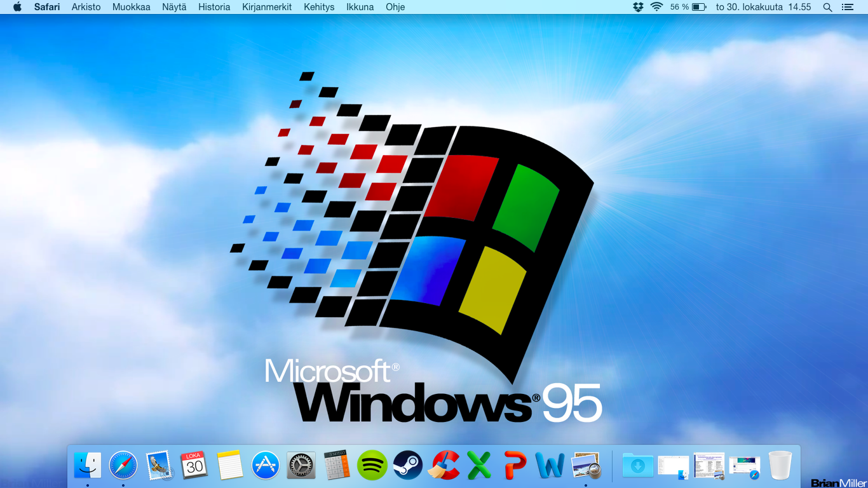Viewport: 868px width, 488px height.
Task: Open the Ohje help menu
Action: (x=395, y=7)
